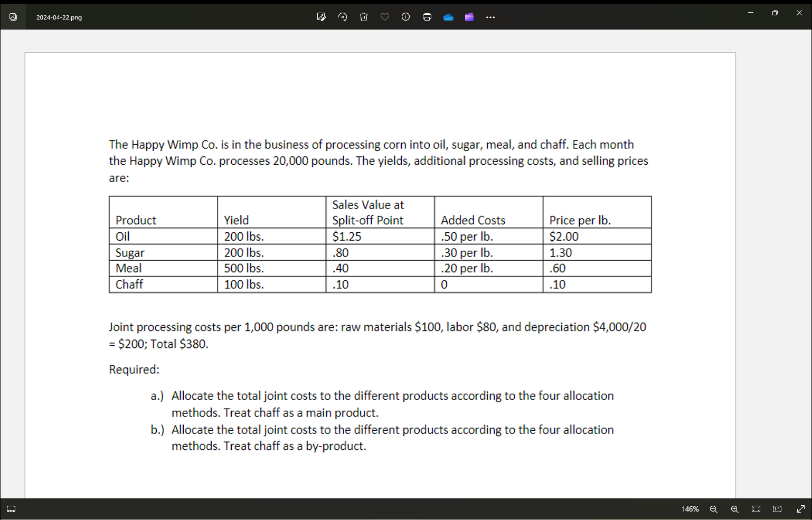
Task: Click the .60 price cell
Action: (x=597, y=268)
